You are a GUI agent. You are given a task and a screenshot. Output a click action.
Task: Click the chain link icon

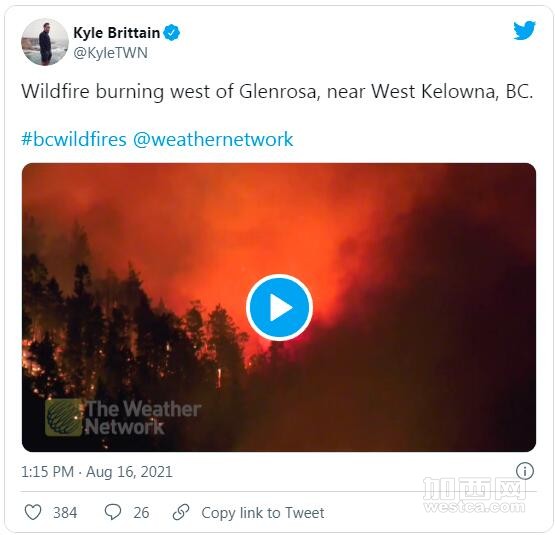[181, 512]
